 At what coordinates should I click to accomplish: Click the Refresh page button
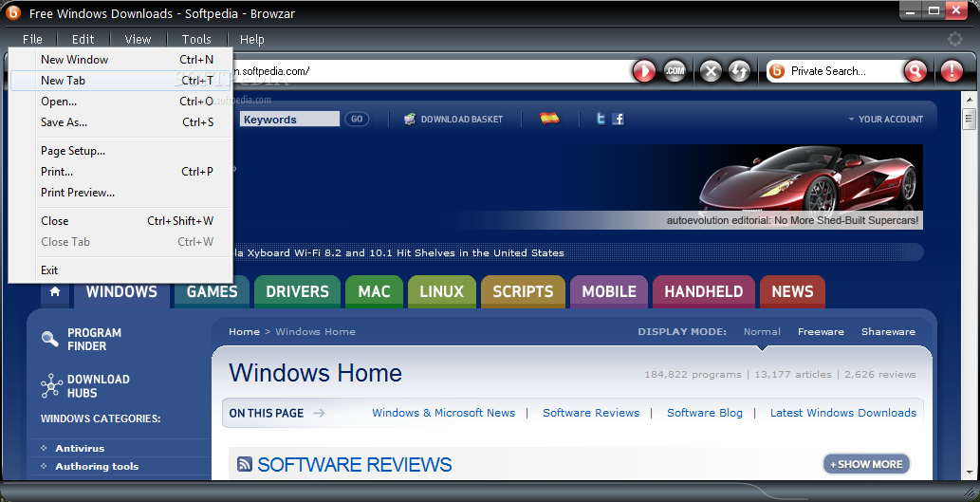point(739,71)
